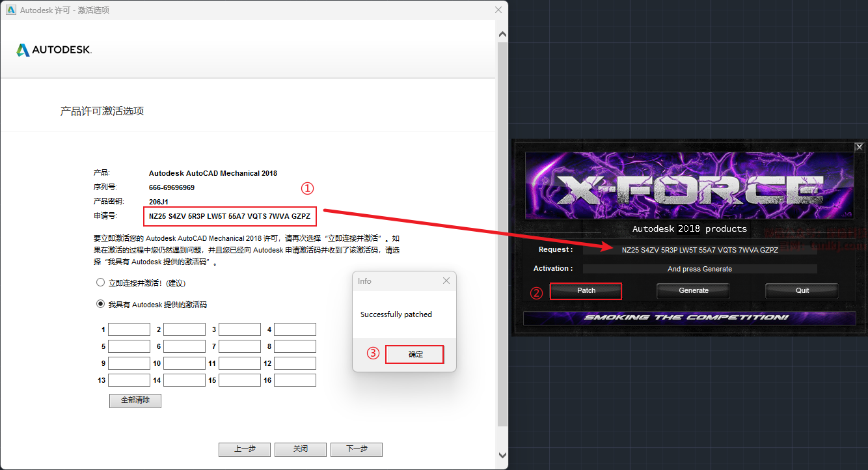The height and width of the screenshot is (470, 868).
Task: Click the Autodesk icon in the title bar
Action: click(10, 10)
